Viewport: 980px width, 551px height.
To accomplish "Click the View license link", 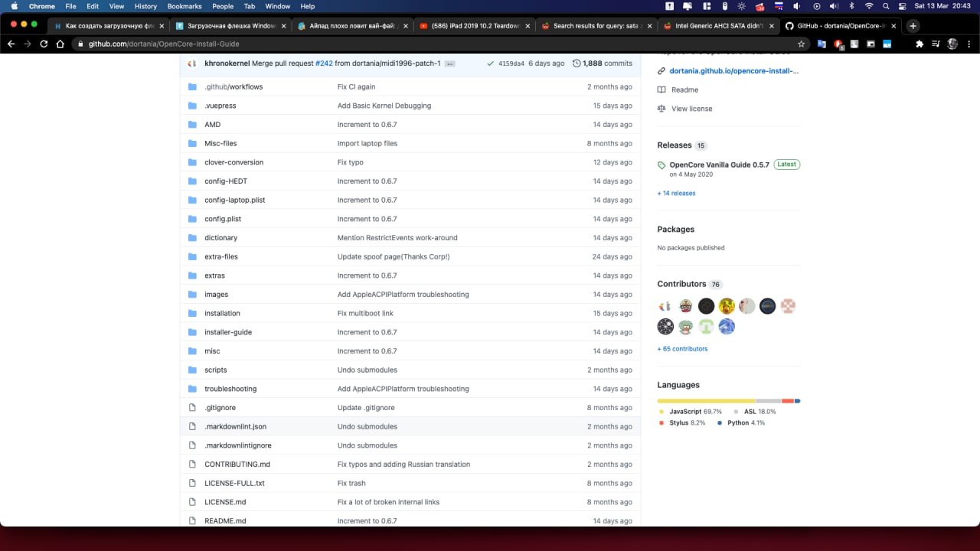I will [x=691, y=109].
